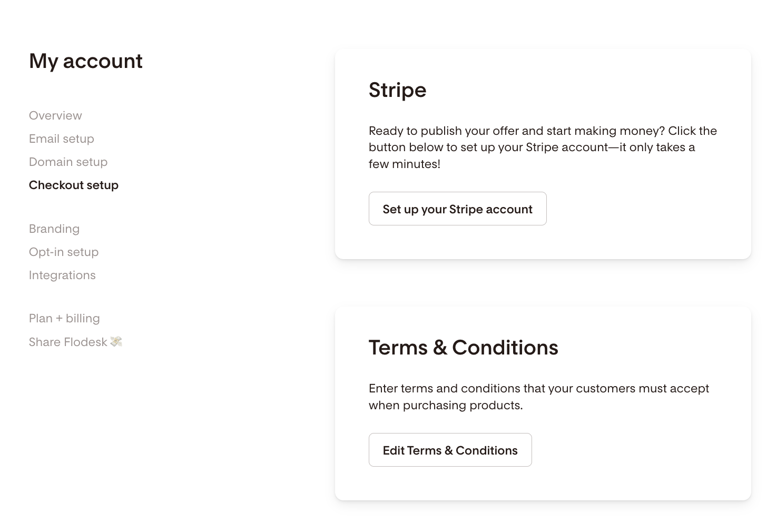The width and height of the screenshot is (767, 532).
Task: Select Checkout setup in the sidebar
Action: 74,185
